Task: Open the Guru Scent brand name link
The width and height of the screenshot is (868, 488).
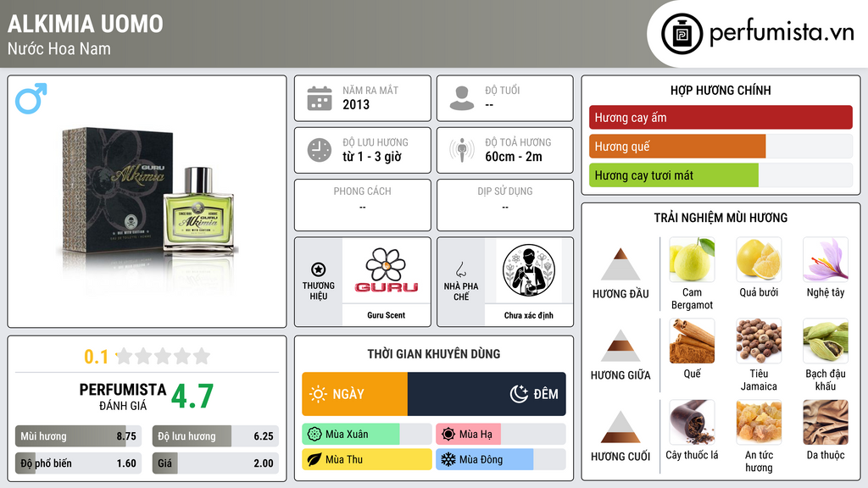Action: pos(387,315)
